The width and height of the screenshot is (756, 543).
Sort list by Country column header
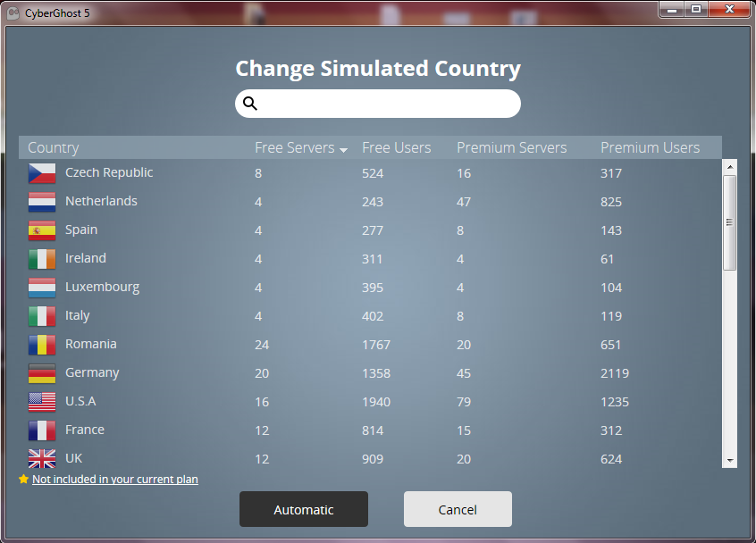(x=53, y=148)
